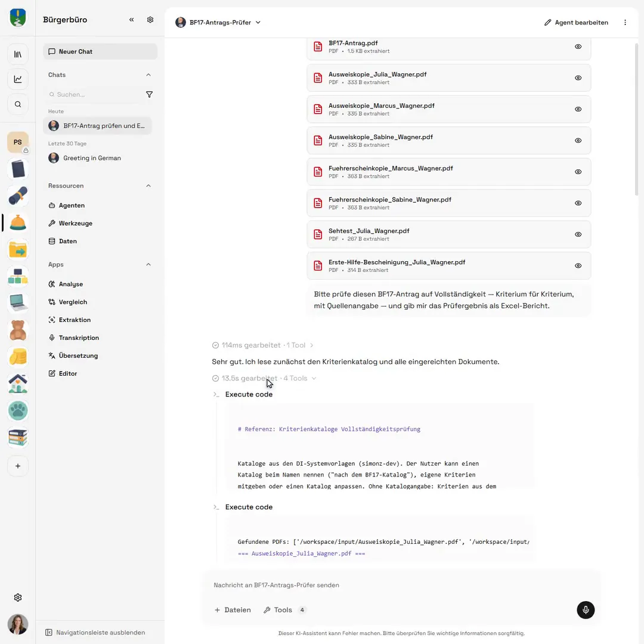Open the analytics chart icon in rail
The image size is (644, 644).
tap(18, 79)
